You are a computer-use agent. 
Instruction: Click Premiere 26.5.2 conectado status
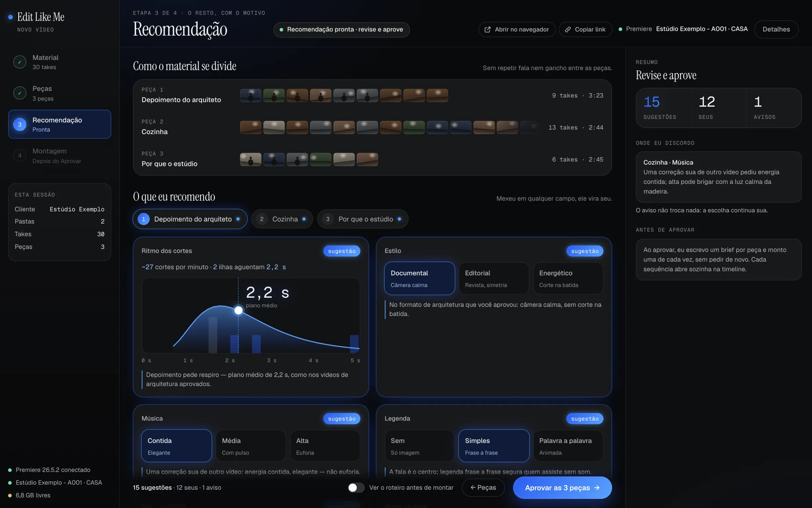pos(49,470)
